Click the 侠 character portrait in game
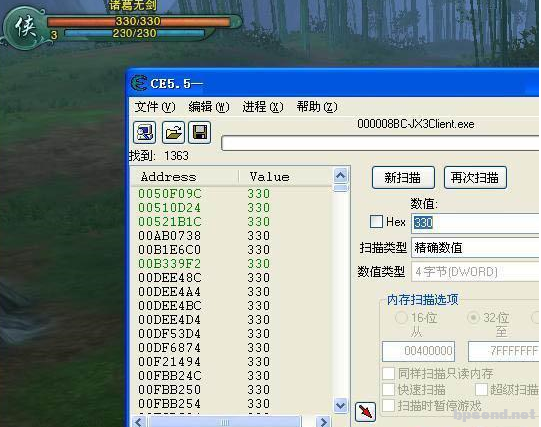 click(24, 28)
